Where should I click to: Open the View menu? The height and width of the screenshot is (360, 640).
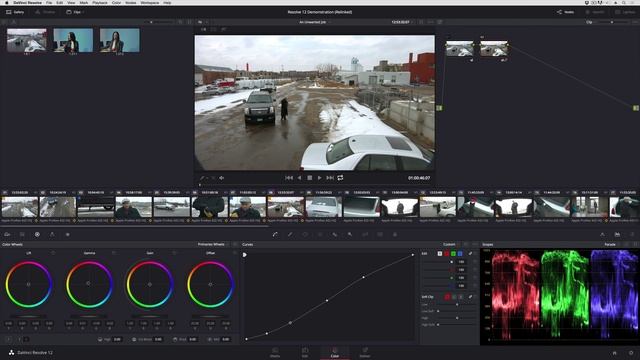coord(71,2)
